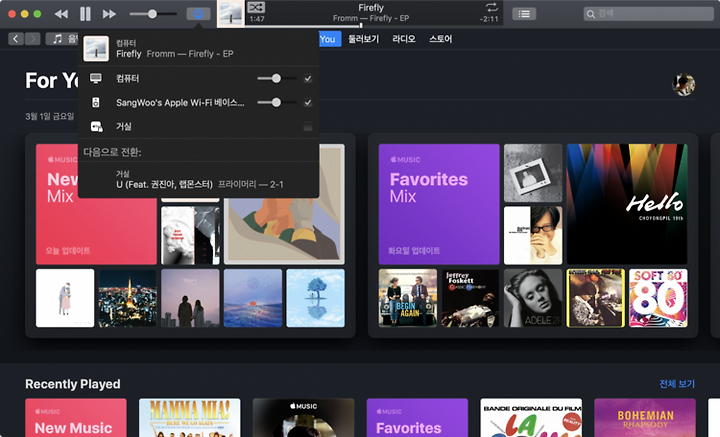The height and width of the screenshot is (437, 720).
Task: Open the Soft 80 album cover
Action: pyautogui.click(x=658, y=298)
